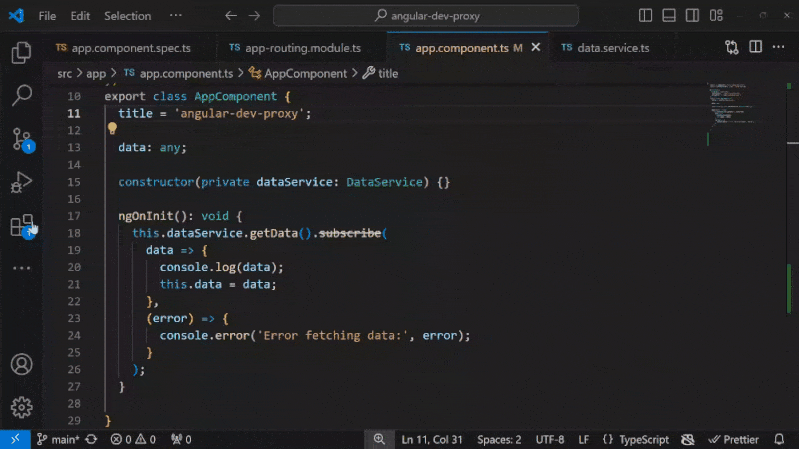Open the UTF-8 encoding selector
This screenshot has width=799, height=449.
[549, 439]
